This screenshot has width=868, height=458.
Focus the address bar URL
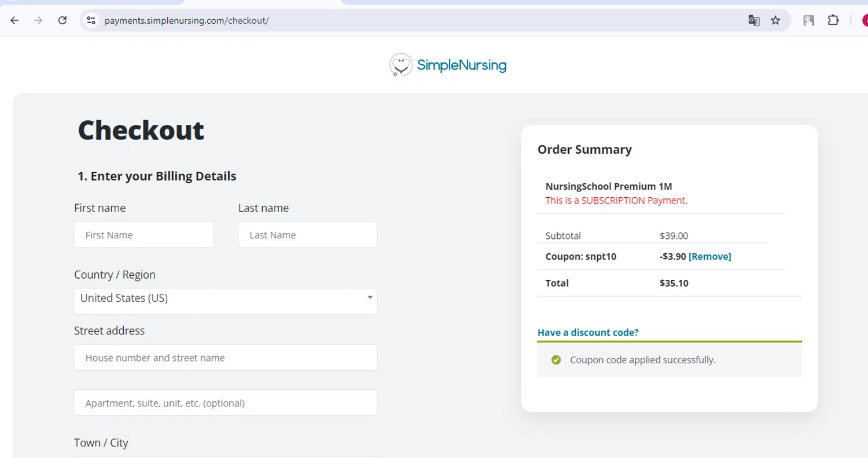[186, 21]
